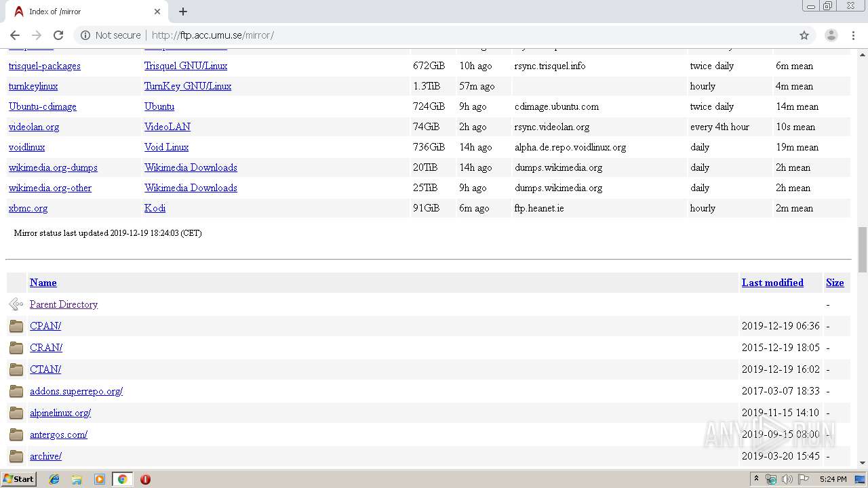868x488 pixels.
Task: Click the folder icon next to CRAN/
Action: [x=16, y=348]
